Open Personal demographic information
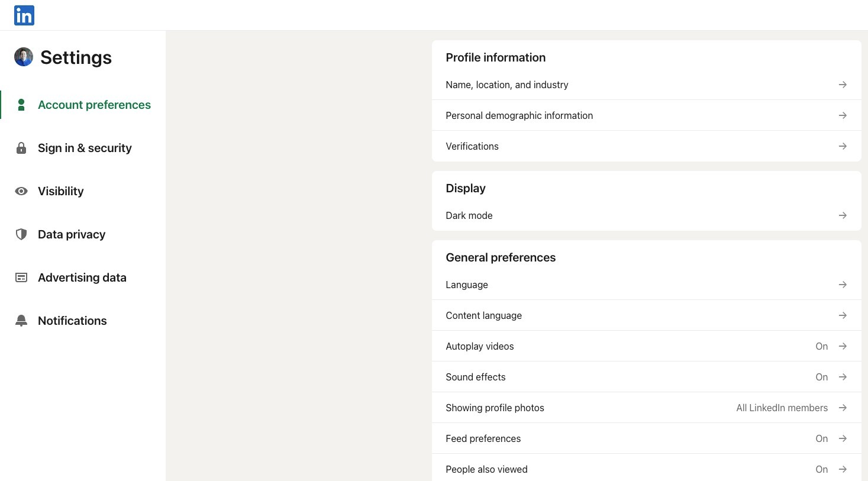The image size is (868, 481). (519, 115)
